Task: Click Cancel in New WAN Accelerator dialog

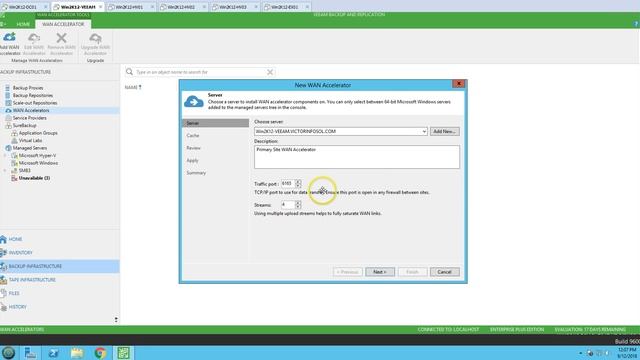Action: 444,272
